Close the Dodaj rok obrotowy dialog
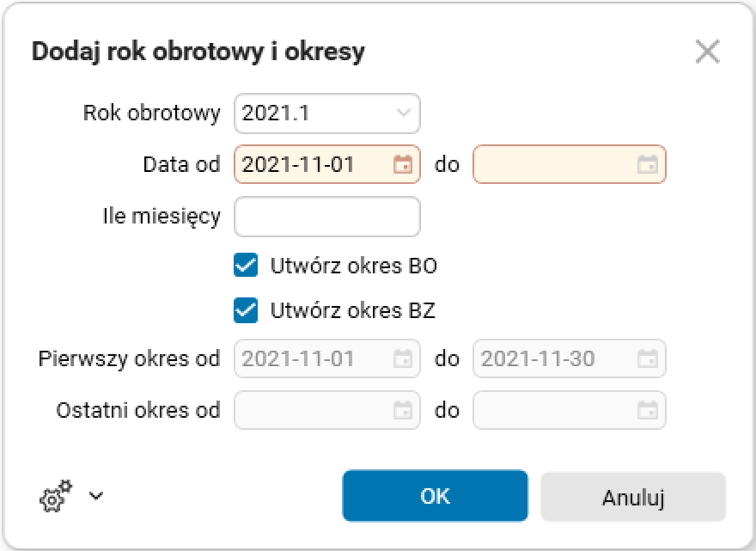The image size is (756, 551). pyautogui.click(x=708, y=52)
